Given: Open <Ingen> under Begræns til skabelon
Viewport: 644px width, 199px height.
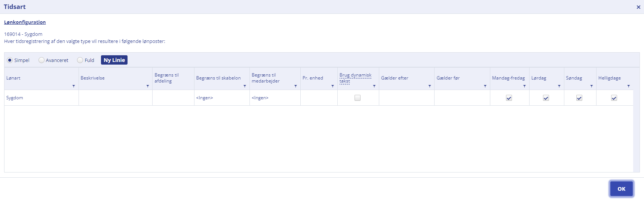Looking at the screenshot, I should pos(222,98).
